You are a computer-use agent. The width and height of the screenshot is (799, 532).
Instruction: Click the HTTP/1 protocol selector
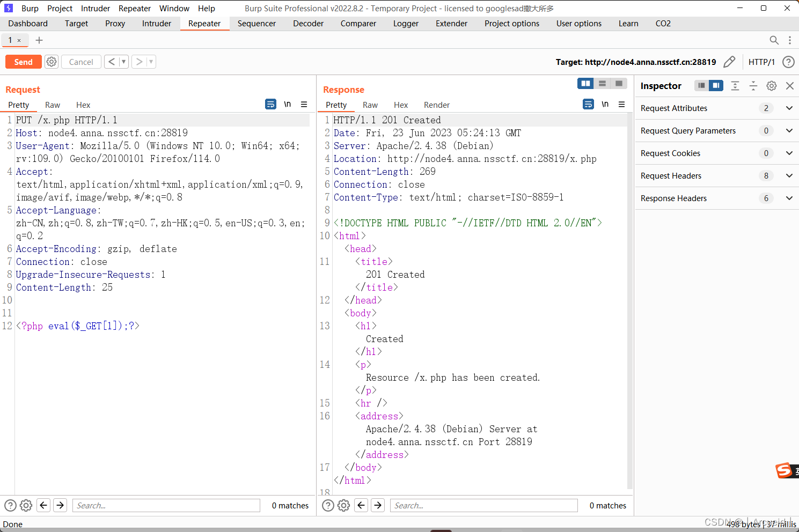(x=761, y=62)
